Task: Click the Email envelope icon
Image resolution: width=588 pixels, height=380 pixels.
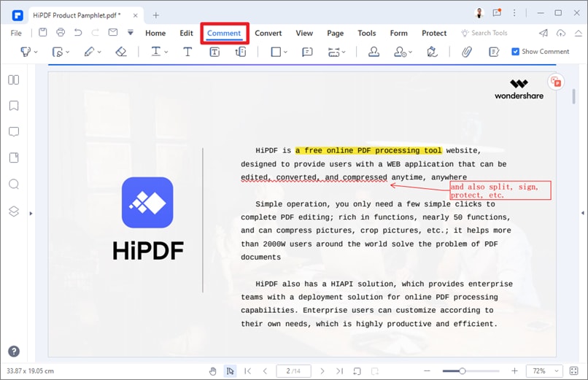Action: [113, 33]
